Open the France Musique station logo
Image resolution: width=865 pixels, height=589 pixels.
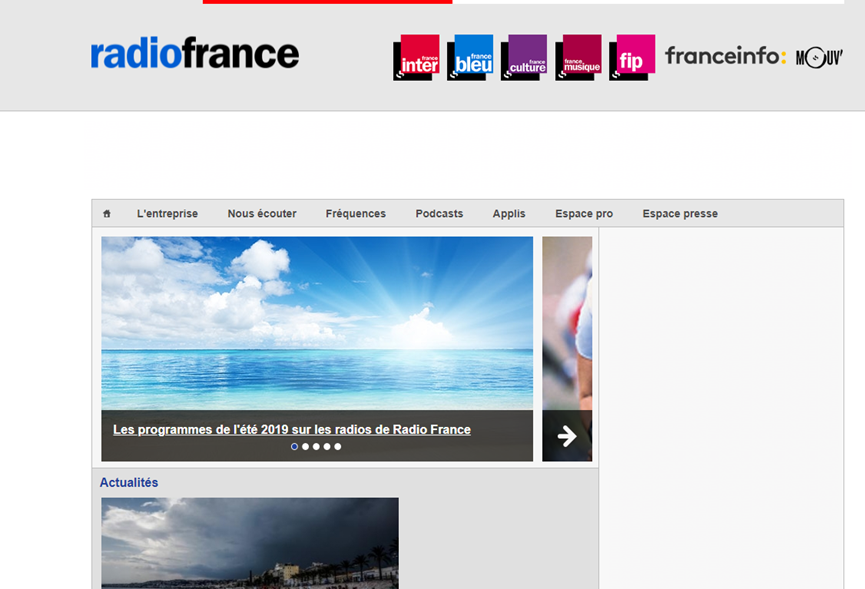[x=578, y=57]
